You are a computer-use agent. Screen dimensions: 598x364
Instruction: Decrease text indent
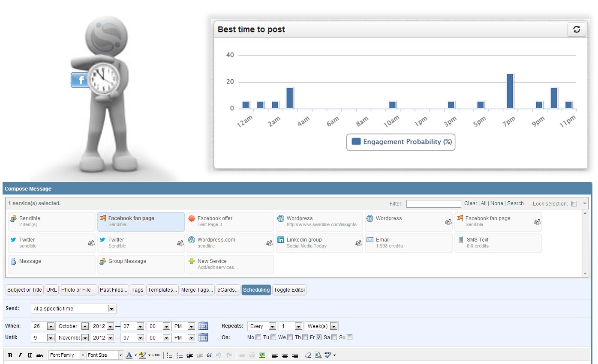point(200,355)
